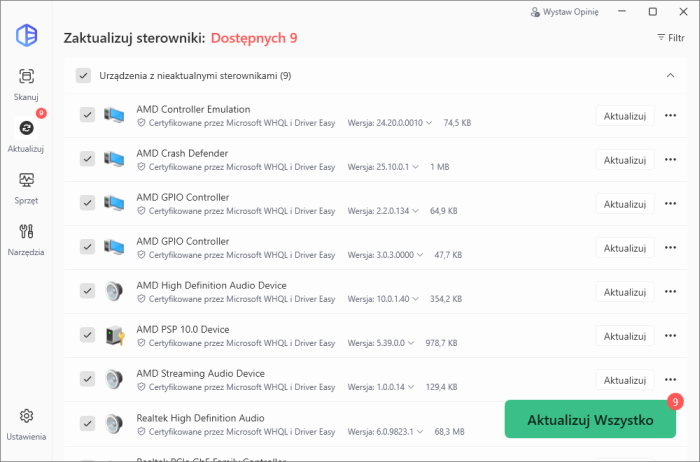This screenshot has width=700, height=462.
Task: Click Aktualizuj for GPIO Controller 3.0.3.0000
Action: (x=625, y=248)
